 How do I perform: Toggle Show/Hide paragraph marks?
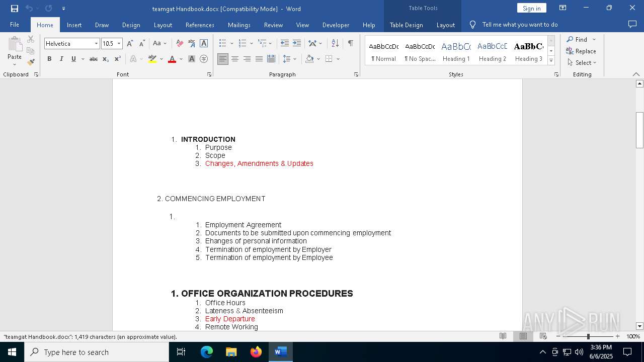point(350,43)
